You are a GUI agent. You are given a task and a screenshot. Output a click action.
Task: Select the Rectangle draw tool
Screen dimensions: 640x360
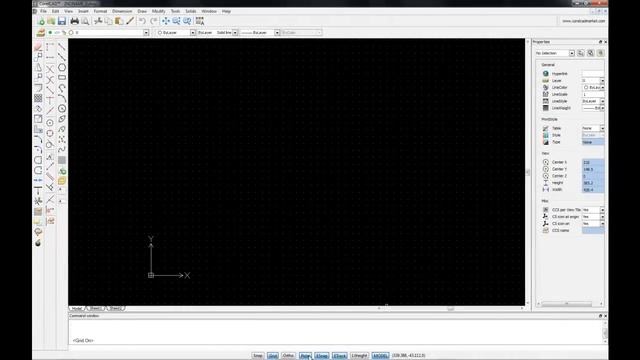[62, 78]
